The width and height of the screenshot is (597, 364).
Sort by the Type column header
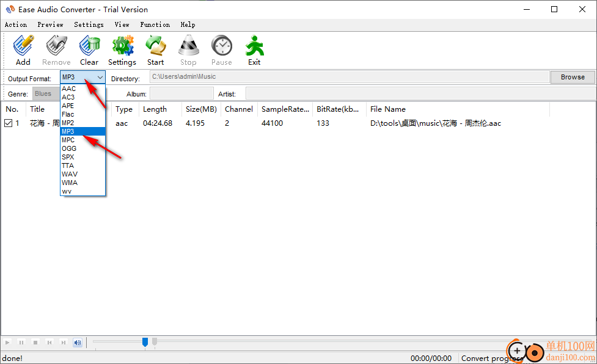tap(125, 109)
